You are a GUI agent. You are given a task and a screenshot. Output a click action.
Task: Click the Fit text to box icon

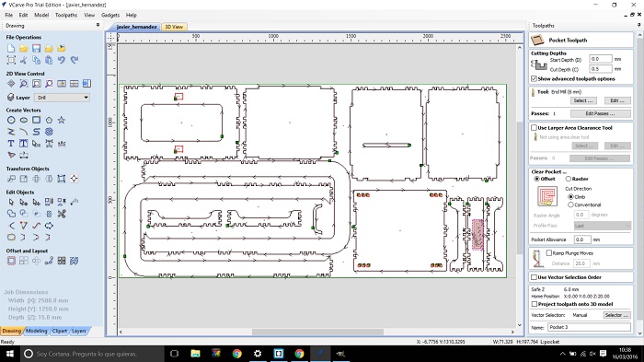tap(24, 144)
